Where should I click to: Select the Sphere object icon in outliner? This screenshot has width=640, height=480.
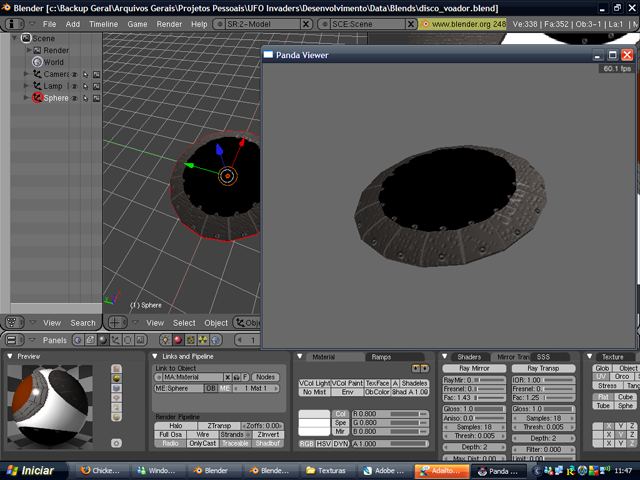pyautogui.click(x=36, y=98)
